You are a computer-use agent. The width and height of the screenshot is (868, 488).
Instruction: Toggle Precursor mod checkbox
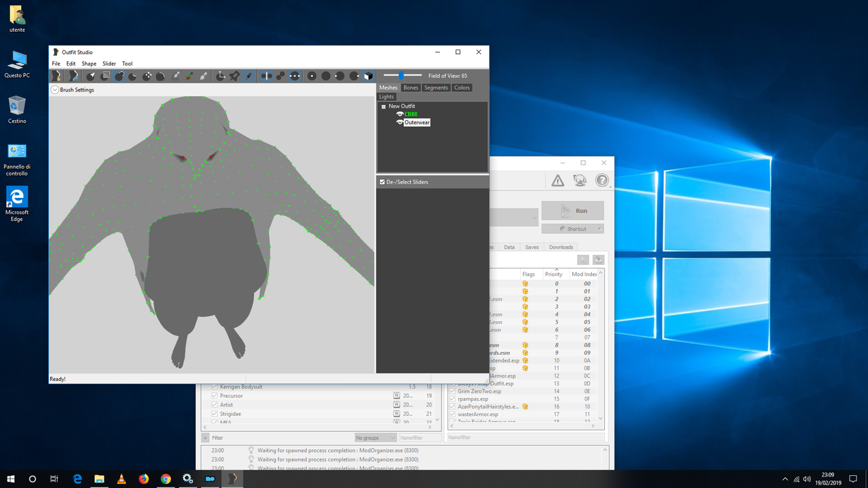tap(214, 396)
